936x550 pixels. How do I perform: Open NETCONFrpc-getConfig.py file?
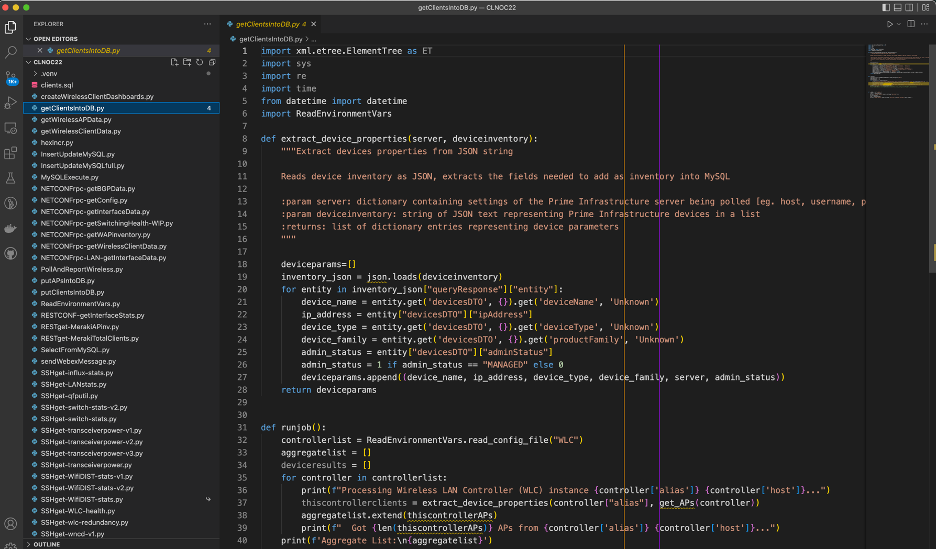[84, 200]
